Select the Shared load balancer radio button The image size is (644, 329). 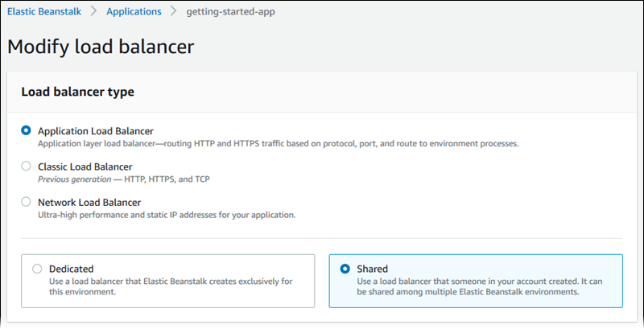(x=345, y=269)
